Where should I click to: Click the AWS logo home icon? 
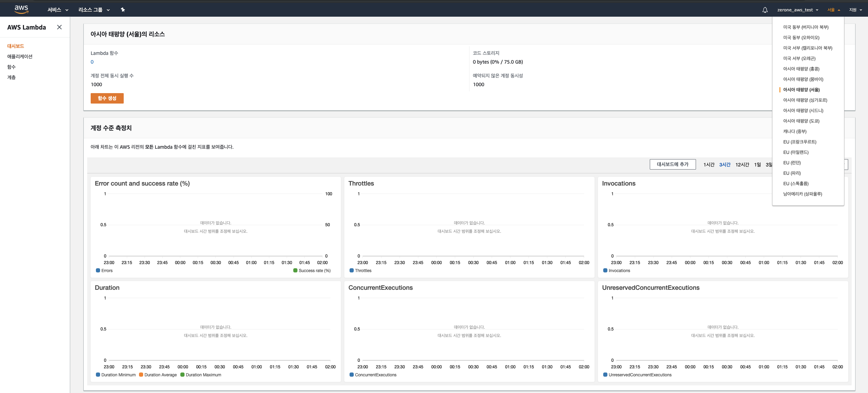pos(21,9)
